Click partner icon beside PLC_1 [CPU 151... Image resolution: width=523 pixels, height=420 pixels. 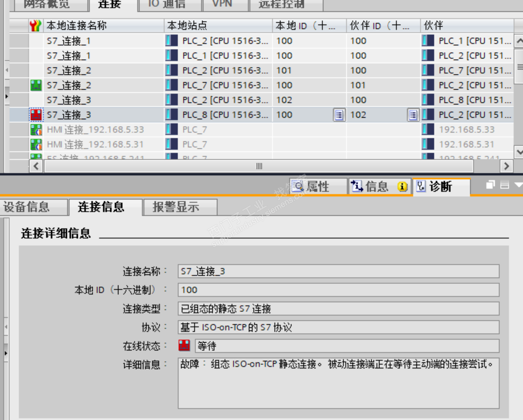[x=428, y=41]
